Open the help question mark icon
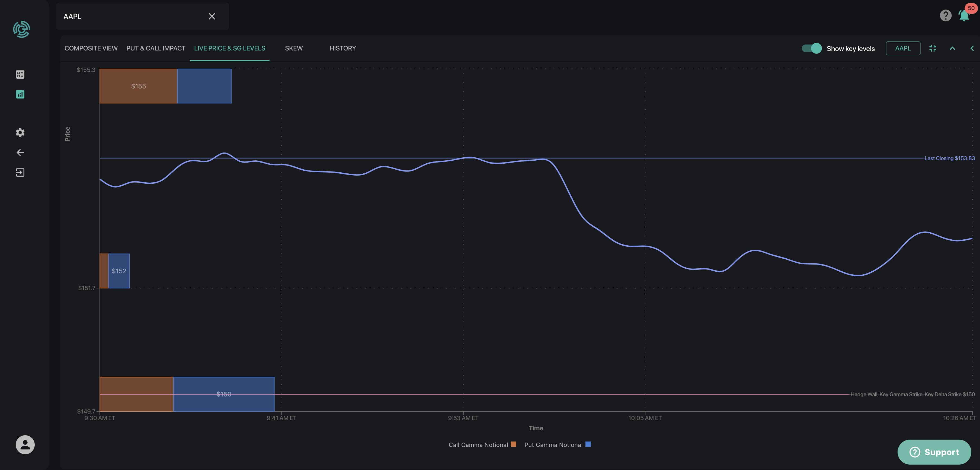This screenshot has height=470, width=980. (x=945, y=15)
